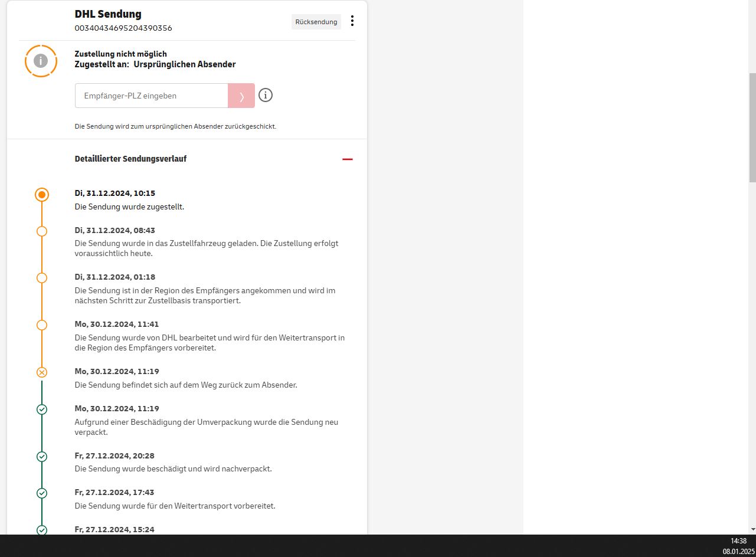Click tracking number 00340434695204390356

click(x=123, y=28)
